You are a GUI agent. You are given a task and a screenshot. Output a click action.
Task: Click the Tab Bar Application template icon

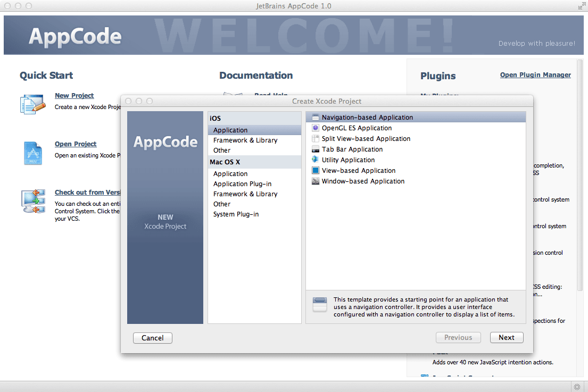316,149
